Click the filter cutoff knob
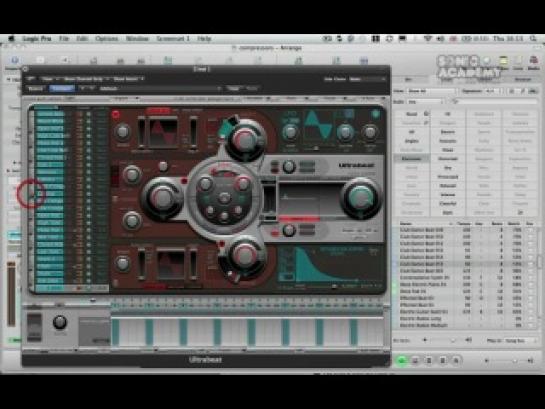 (x=205, y=184)
